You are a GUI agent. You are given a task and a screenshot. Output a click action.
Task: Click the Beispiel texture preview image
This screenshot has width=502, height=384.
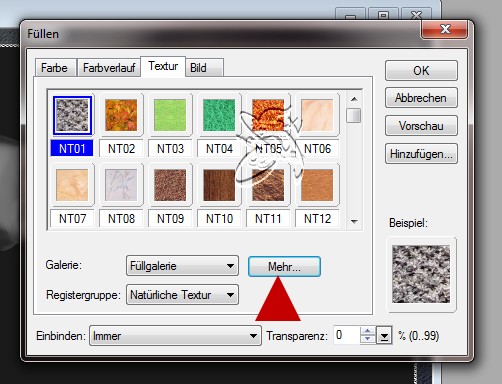point(421,274)
